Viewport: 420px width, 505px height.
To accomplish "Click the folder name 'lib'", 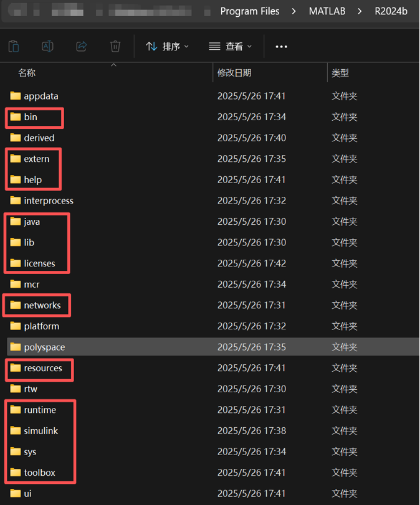I will [x=29, y=242].
